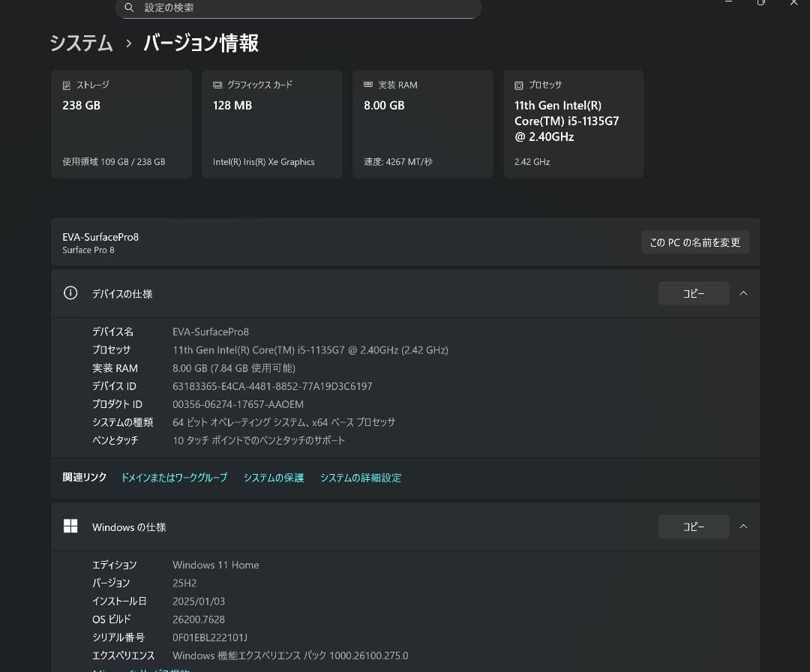810x672 pixels.
Task: Select 速度: 4267 MT/秒 text
Action: pyautogui.click(x=397, y=162)
